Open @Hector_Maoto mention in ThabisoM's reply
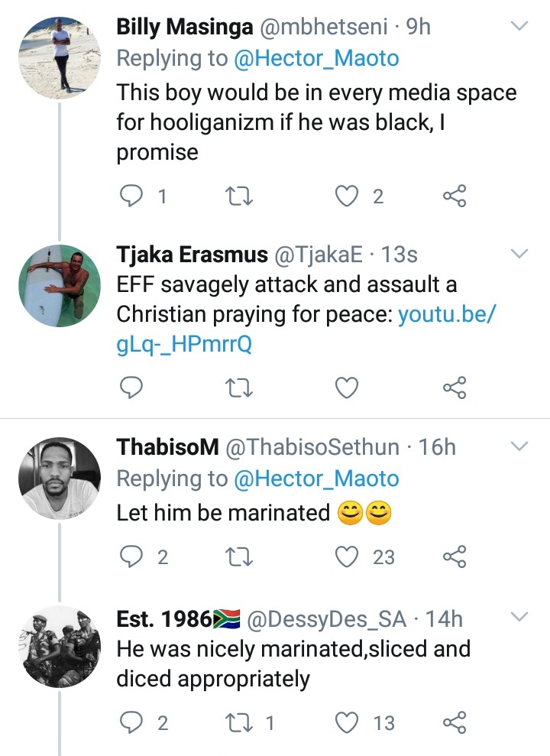Image resolution: width=550 pixels, height=756 pixels. tap(316, 479)
